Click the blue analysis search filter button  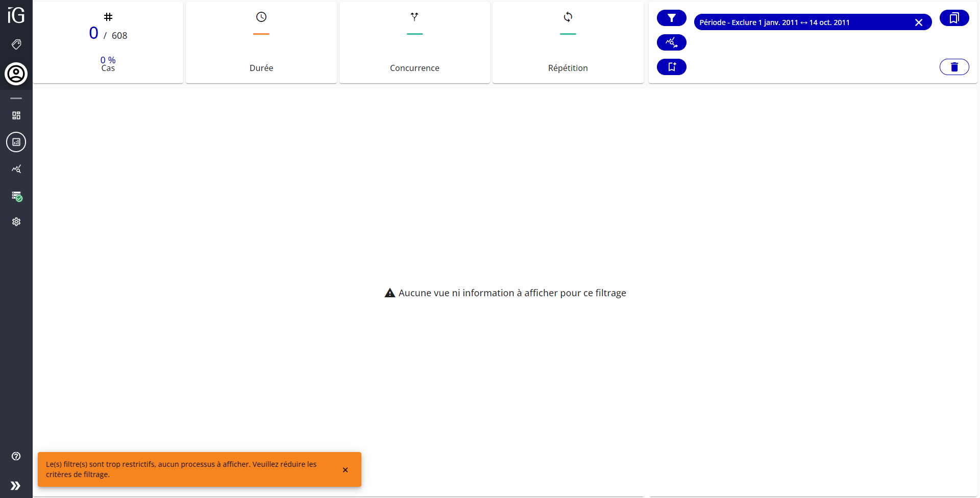(671, 42)
